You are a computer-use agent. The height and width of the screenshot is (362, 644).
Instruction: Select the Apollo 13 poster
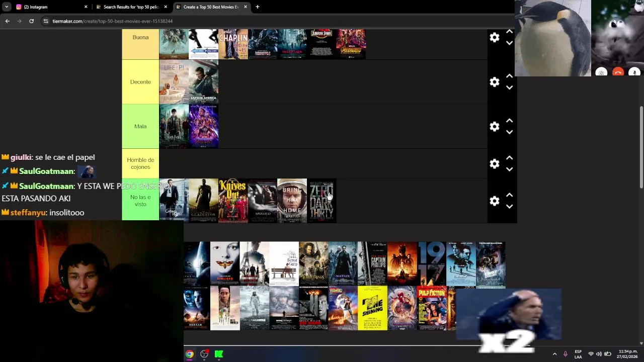point(262,201)
